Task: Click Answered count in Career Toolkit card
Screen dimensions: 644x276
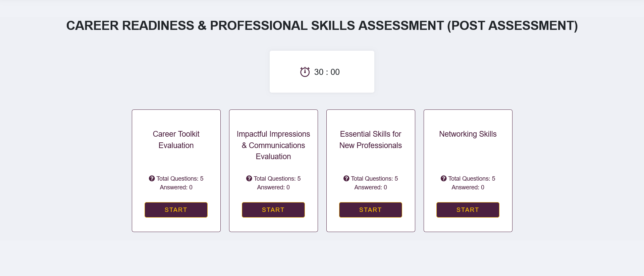Action: point(176,187)
